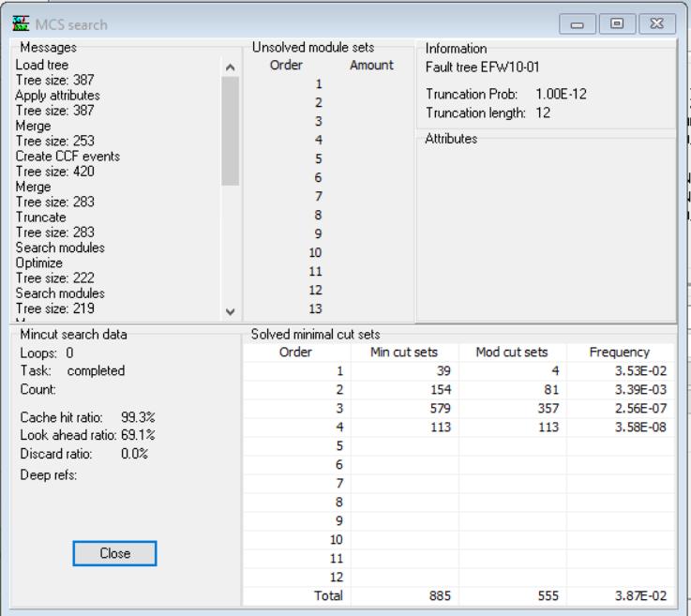Click the unsolved module sets Amount header

(371, 66)
